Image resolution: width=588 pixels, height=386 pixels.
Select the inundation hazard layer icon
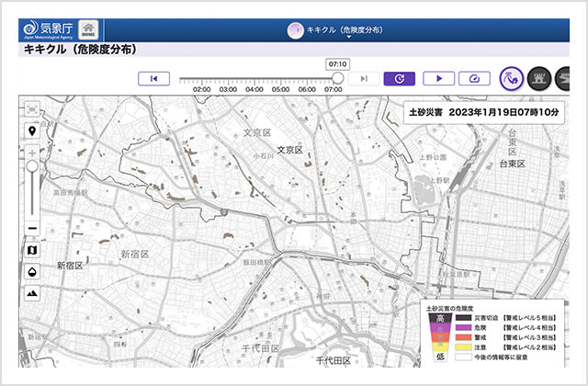[x=539, y=79]
